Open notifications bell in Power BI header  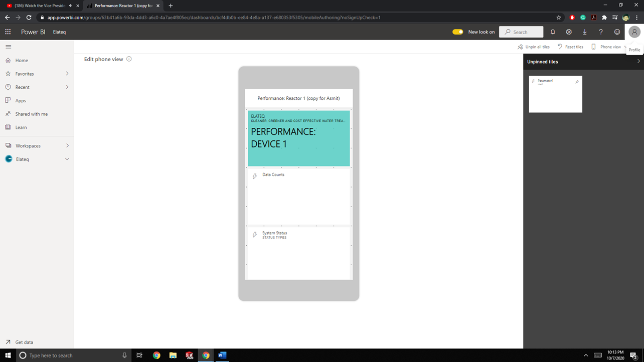553,32
